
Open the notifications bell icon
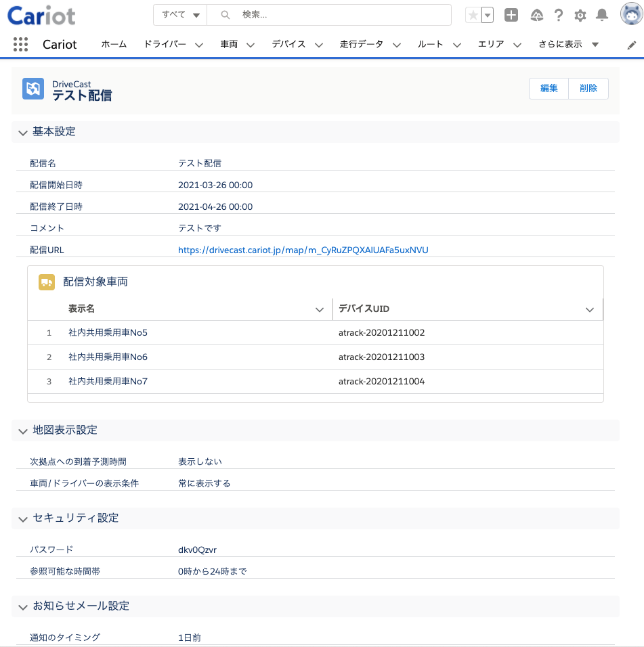[x=602, y=16]
